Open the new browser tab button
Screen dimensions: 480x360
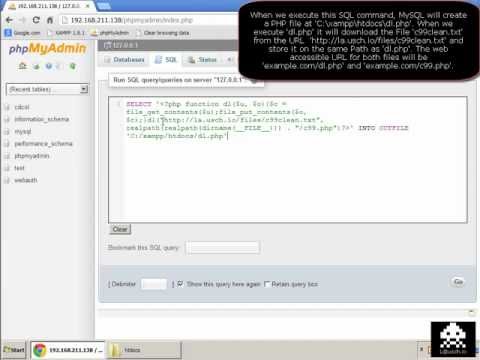(x=103, y=6)
